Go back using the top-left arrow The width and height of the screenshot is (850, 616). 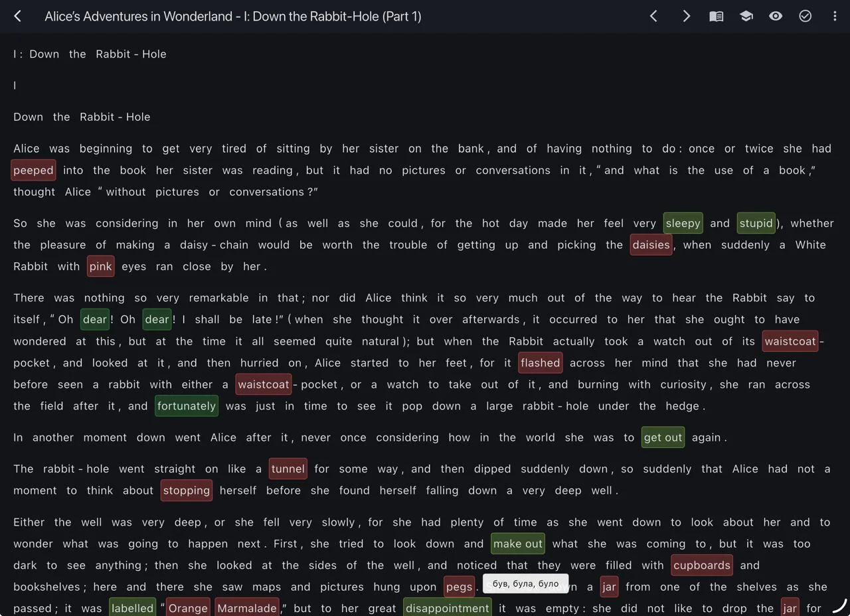[18, 16]
